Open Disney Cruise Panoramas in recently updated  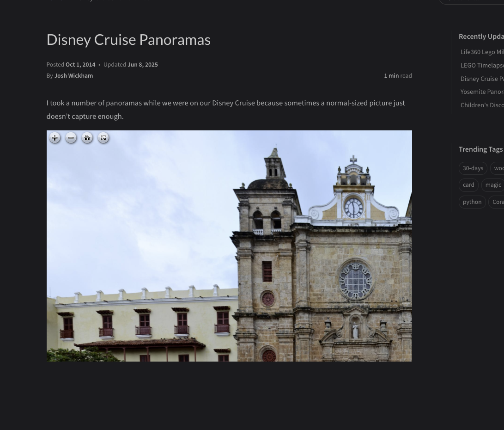482,79
